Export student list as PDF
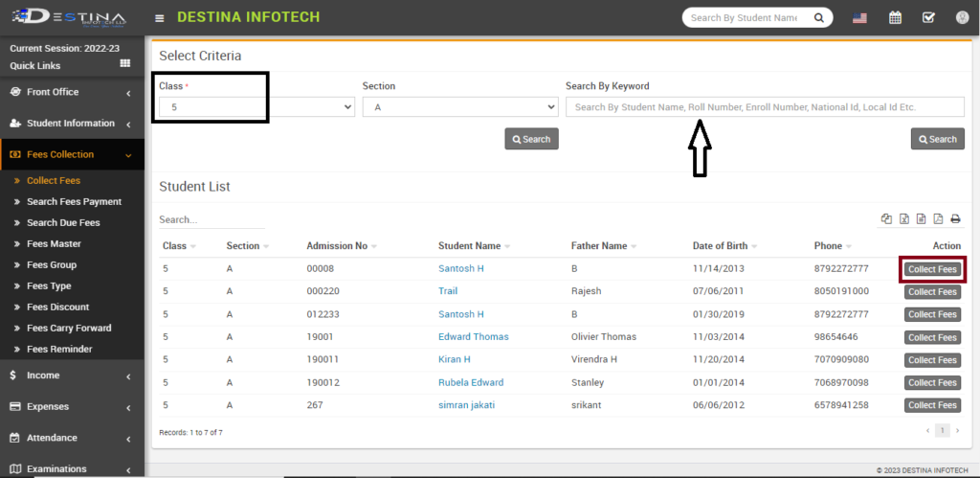The height and width of the screenshot is (478, 980). coord(938,219)
